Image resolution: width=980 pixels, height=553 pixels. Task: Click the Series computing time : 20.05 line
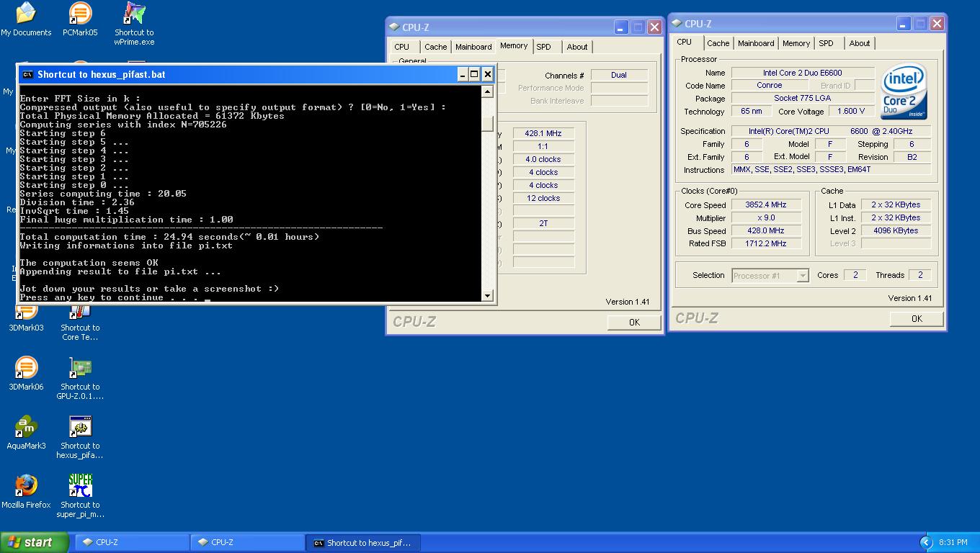(103, 194)
